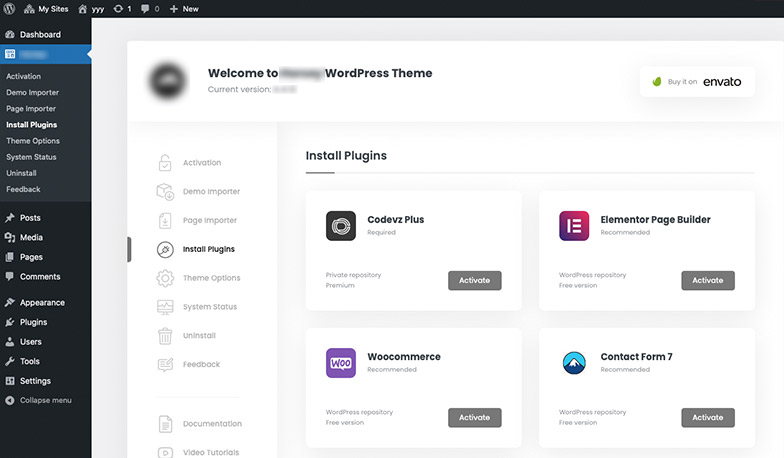
Task: Click the WordPress logo in admin bar
Action: [10, 8]
